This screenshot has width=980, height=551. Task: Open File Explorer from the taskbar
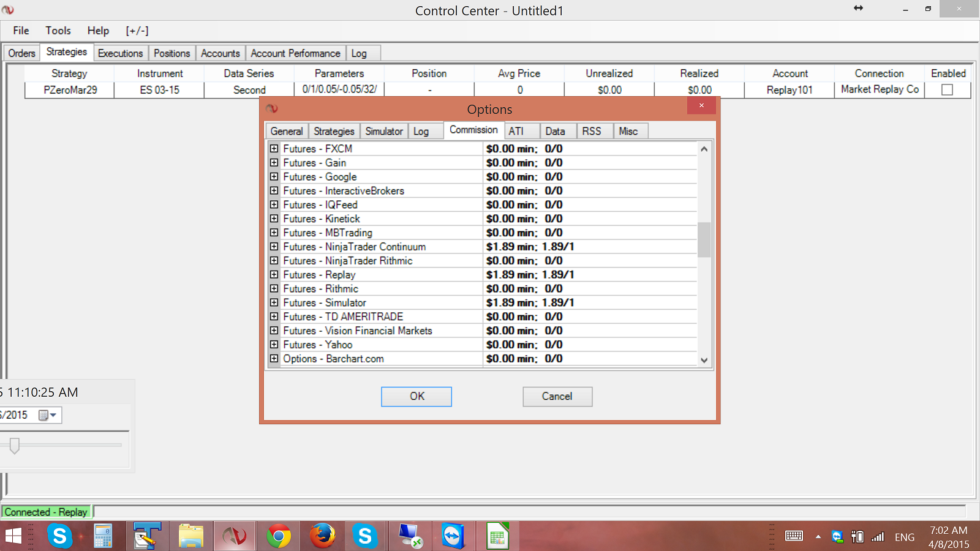190,536
